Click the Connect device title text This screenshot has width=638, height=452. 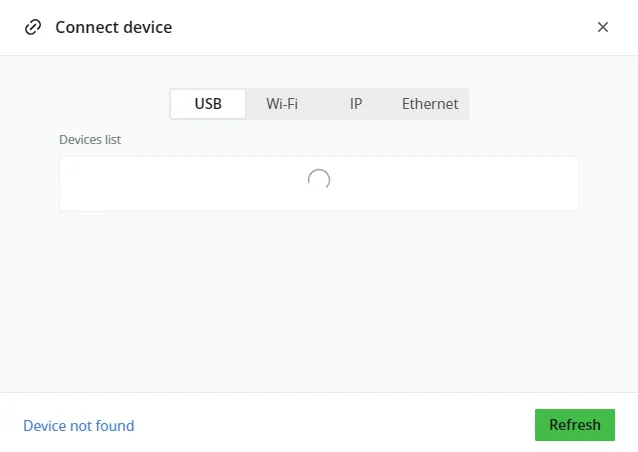[114, 27]
